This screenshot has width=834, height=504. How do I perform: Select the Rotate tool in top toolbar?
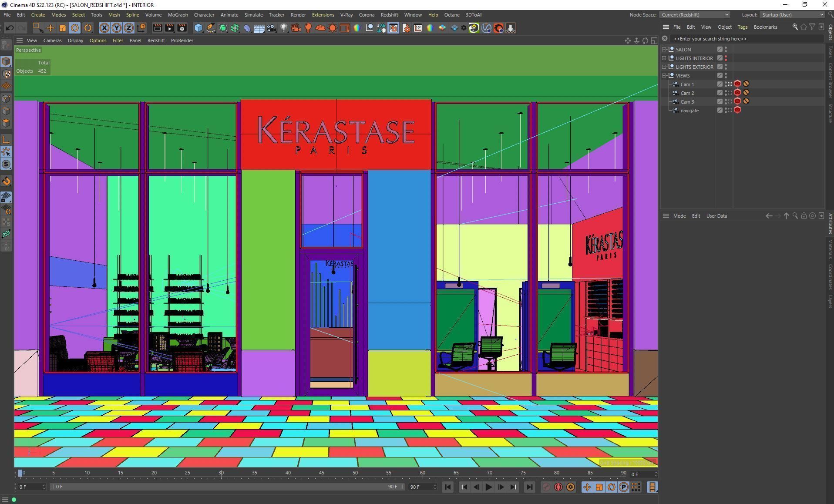pos(75,28)
